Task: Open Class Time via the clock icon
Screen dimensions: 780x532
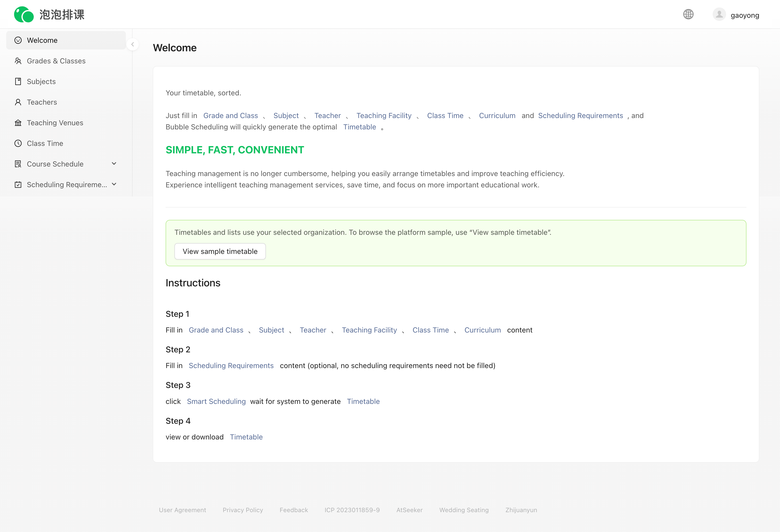Action: pos(18,143)
